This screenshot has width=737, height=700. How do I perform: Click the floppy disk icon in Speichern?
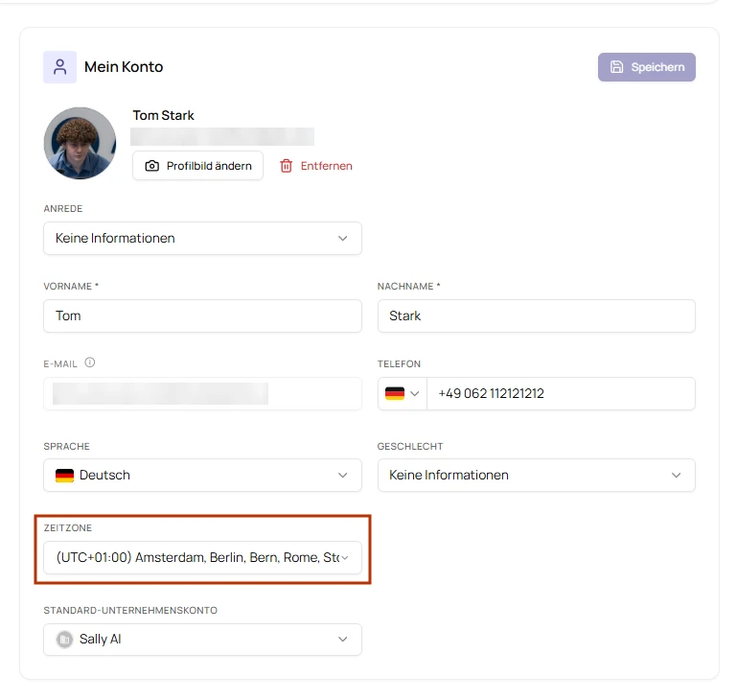pos(616,67)
